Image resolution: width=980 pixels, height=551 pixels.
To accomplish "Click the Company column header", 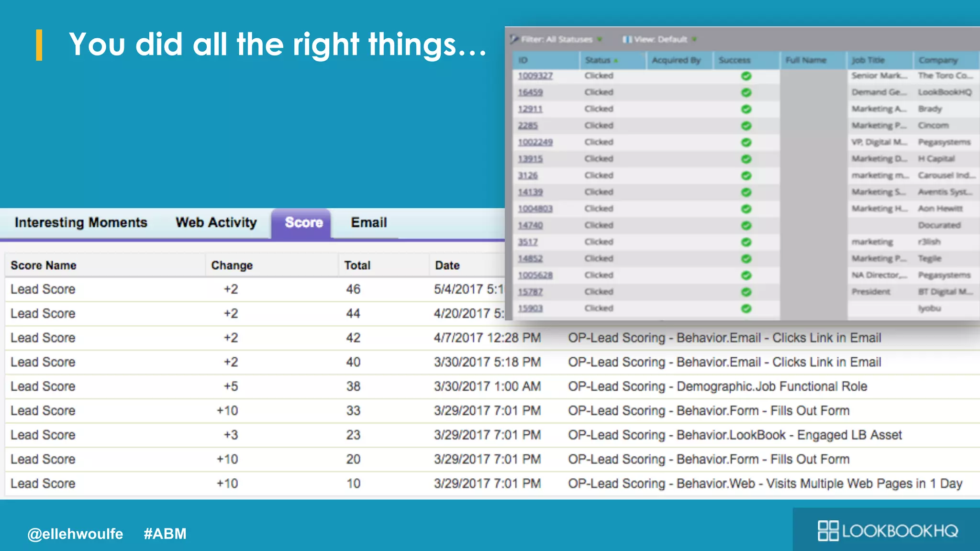I will [947, 60].
